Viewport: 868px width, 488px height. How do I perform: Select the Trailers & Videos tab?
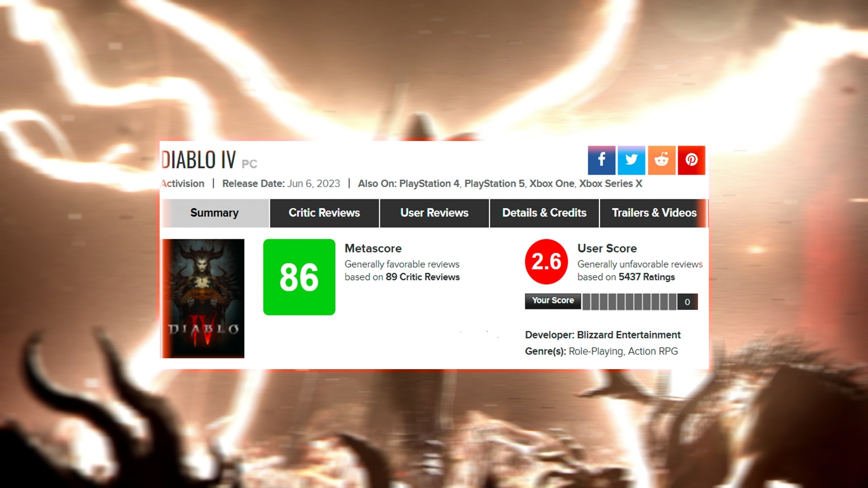tap(654, 213)
